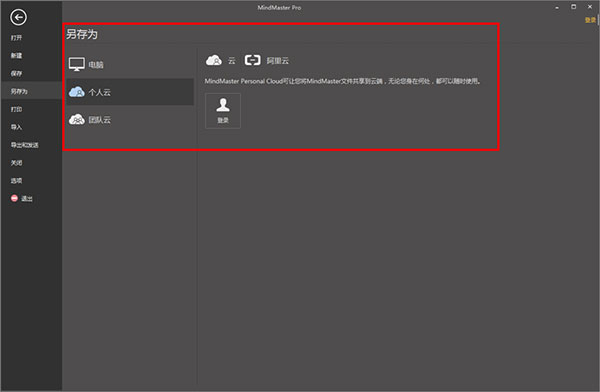Open 选项 options in the sidebar
The height and width of the screenshot is (392, 600).
pos(16,180)
